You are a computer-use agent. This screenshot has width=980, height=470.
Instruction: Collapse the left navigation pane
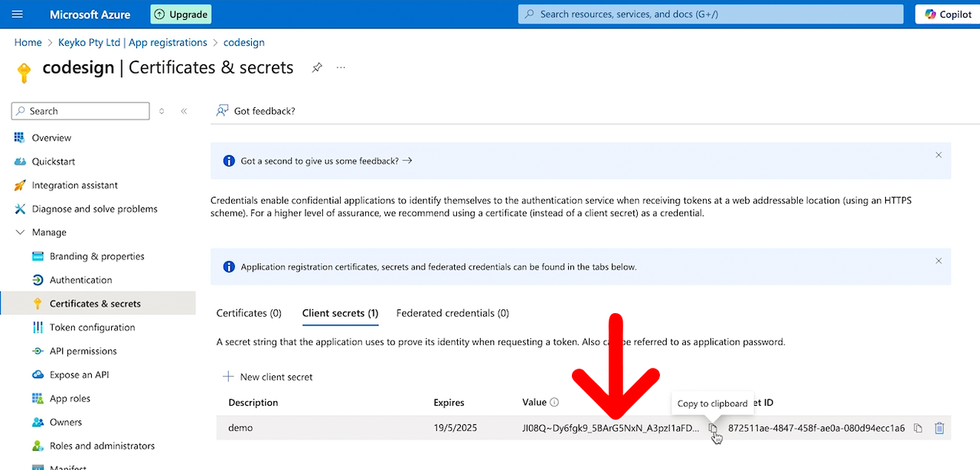[x=184, y=111]
